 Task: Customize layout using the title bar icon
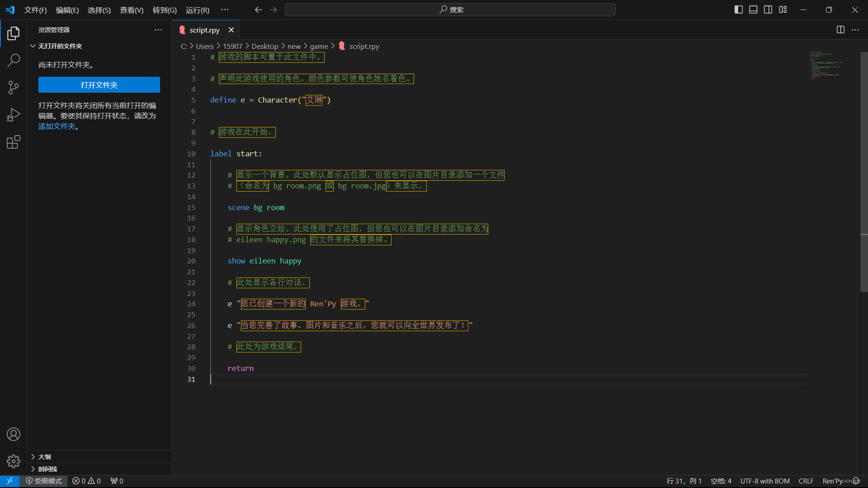tap(783, 9)
